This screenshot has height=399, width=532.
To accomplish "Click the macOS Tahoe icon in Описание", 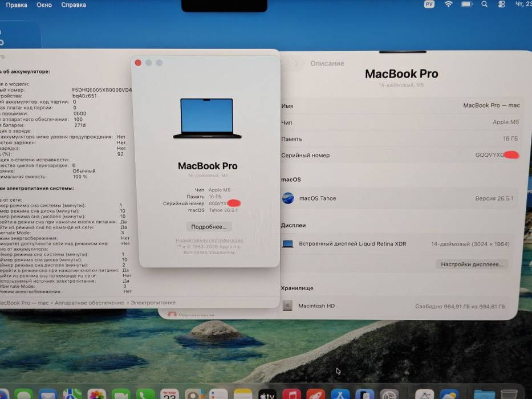I will pyautogui.click(x=288, y=198).
